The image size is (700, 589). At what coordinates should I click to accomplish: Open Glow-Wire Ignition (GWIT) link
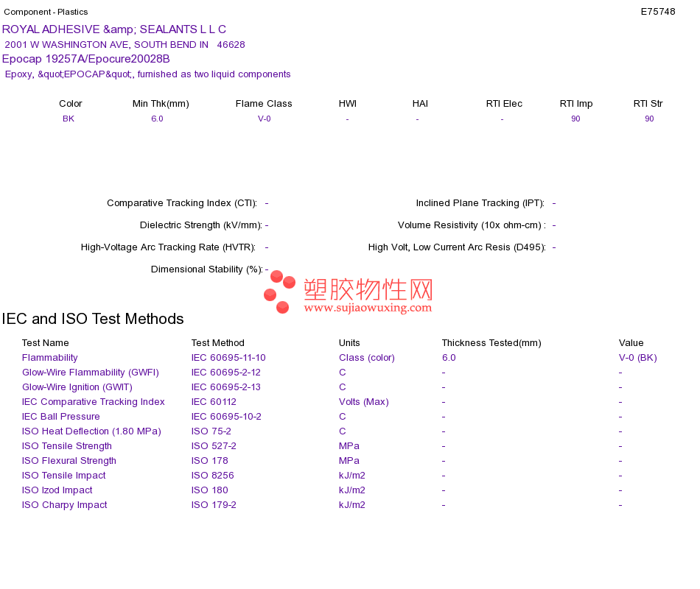77,387
